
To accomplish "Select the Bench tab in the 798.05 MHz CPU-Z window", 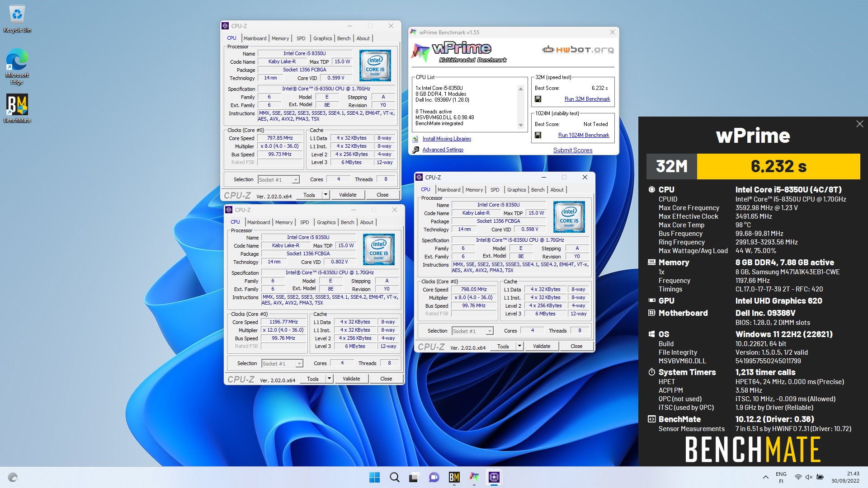I will [x=538, y=190].
